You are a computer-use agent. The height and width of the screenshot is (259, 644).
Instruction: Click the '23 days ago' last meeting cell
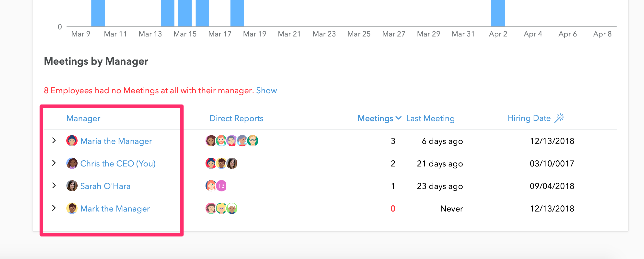point(440,186)
